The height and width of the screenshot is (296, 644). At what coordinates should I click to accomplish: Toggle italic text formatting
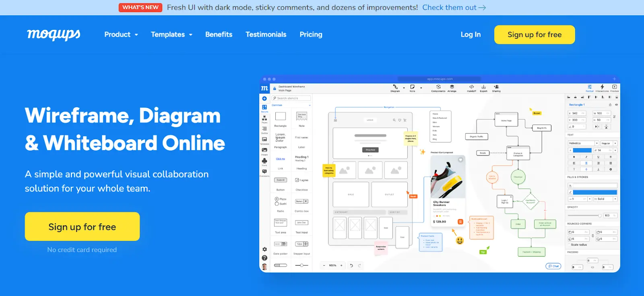[x=586, y=157]
